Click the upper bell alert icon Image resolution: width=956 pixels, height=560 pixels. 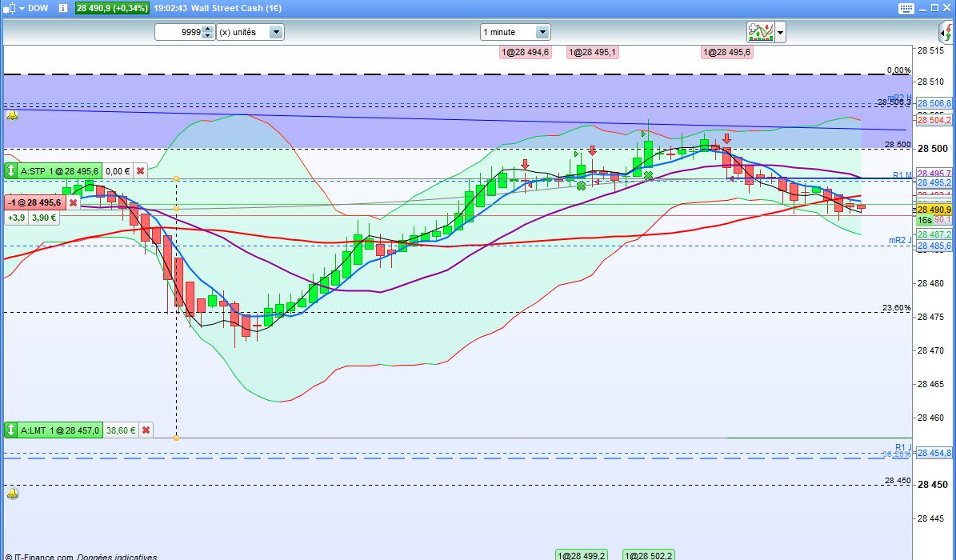pyautogui.click(x=11, y=114)
